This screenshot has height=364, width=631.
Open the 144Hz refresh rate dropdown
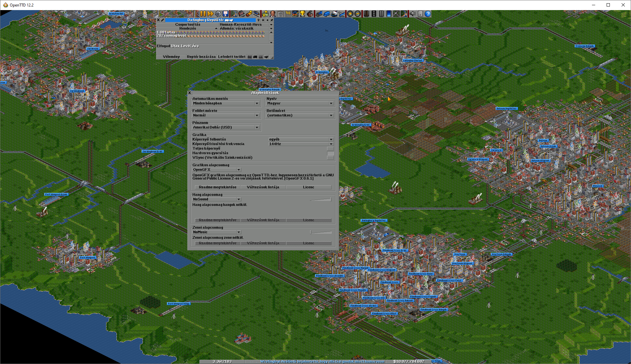point(301,144)
